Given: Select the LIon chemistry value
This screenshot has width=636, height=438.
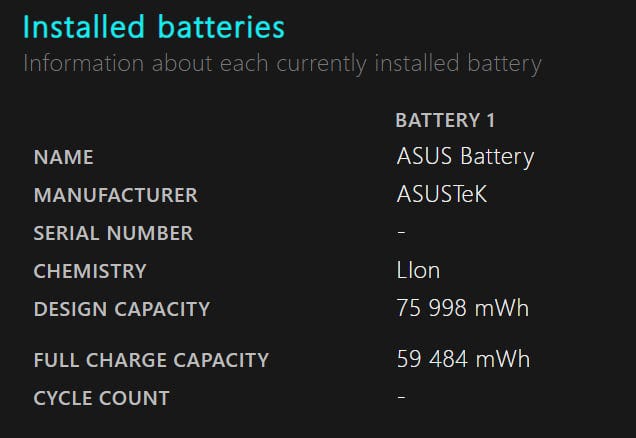Looking at the screenshot, I should coord(418,271).
